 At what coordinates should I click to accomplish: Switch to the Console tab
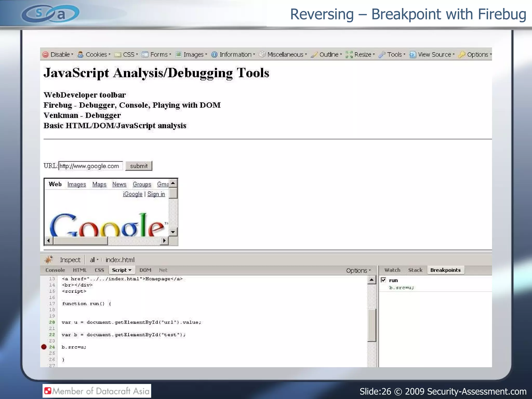click(55, 270)
